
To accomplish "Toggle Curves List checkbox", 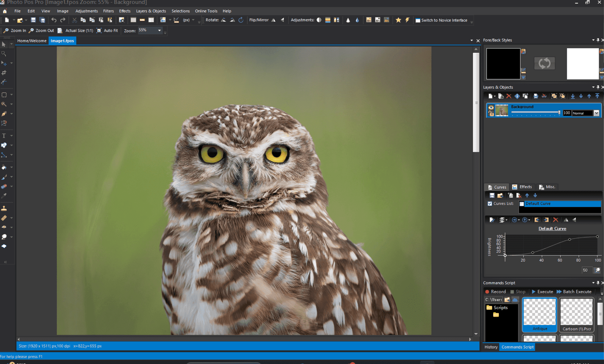I will [490, 203].
